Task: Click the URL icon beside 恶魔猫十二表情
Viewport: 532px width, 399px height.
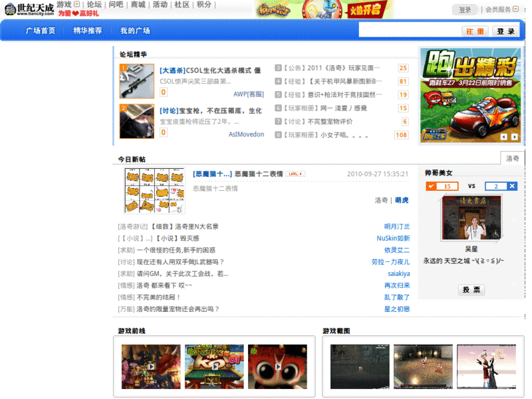Action: pyautogui.click(x=295, y=174)
